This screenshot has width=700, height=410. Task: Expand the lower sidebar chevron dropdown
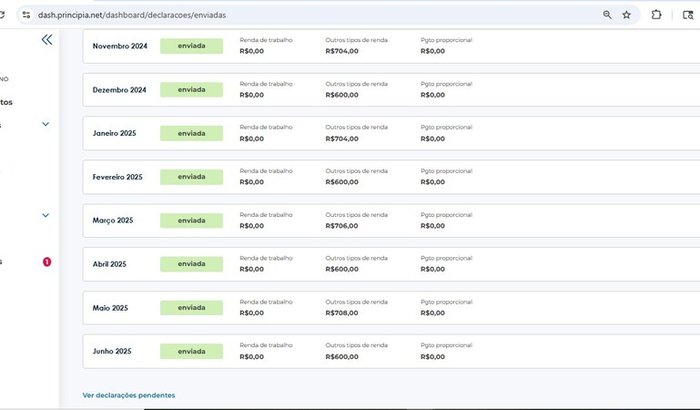pos(46,215)
